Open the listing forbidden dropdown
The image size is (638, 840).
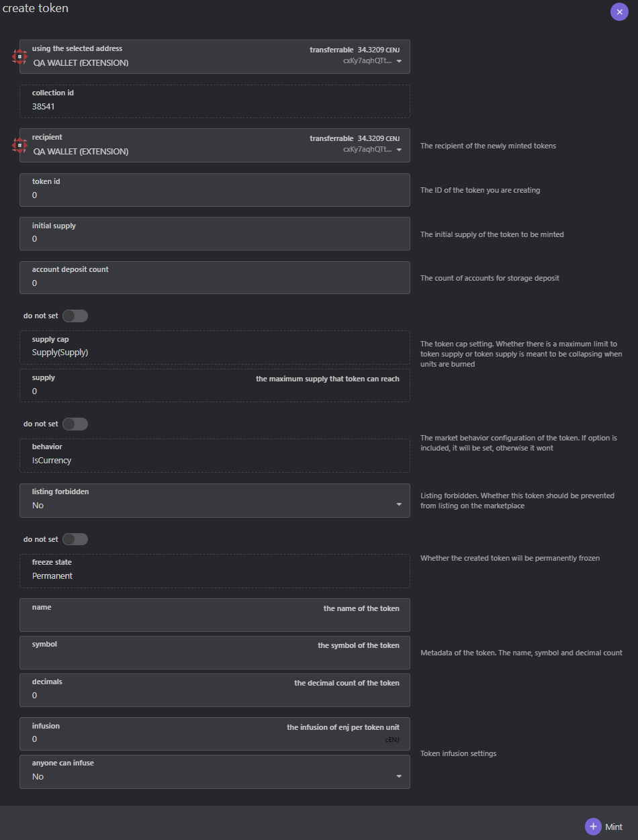[215, 500]
